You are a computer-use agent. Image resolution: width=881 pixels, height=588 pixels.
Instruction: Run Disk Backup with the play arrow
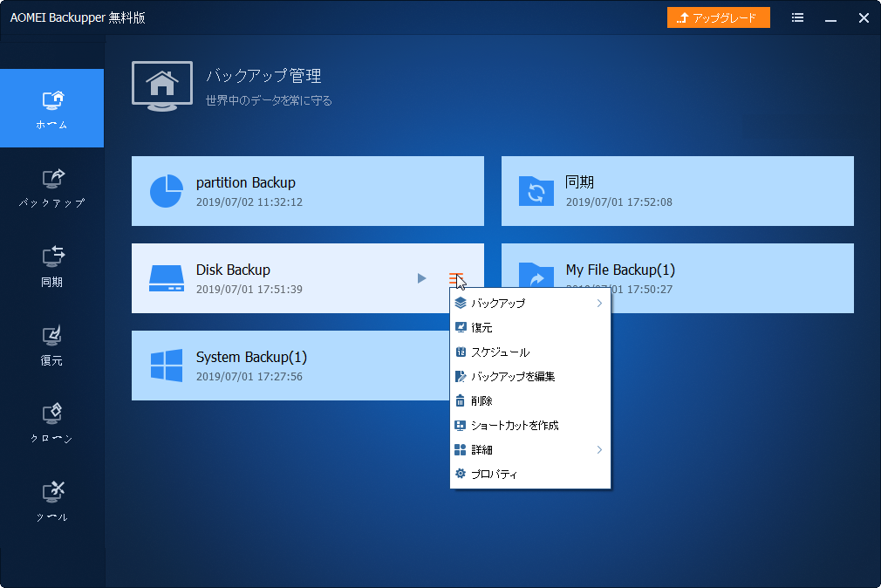point(421,278)
